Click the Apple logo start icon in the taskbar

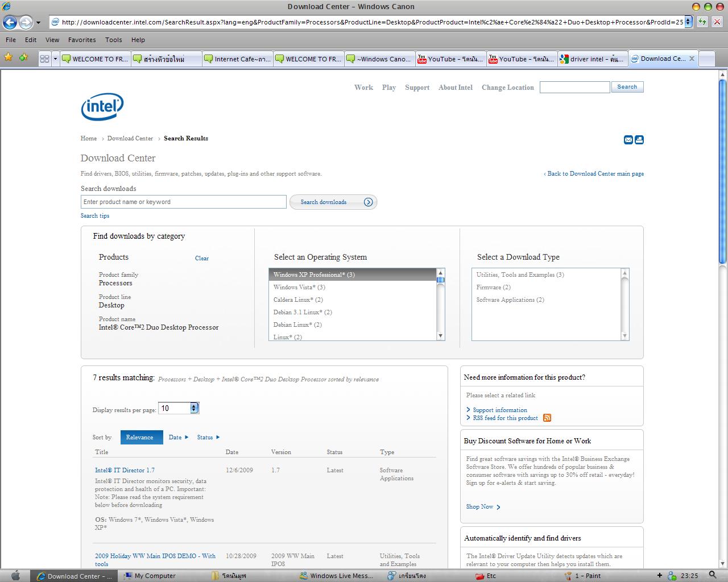(15, 575)
